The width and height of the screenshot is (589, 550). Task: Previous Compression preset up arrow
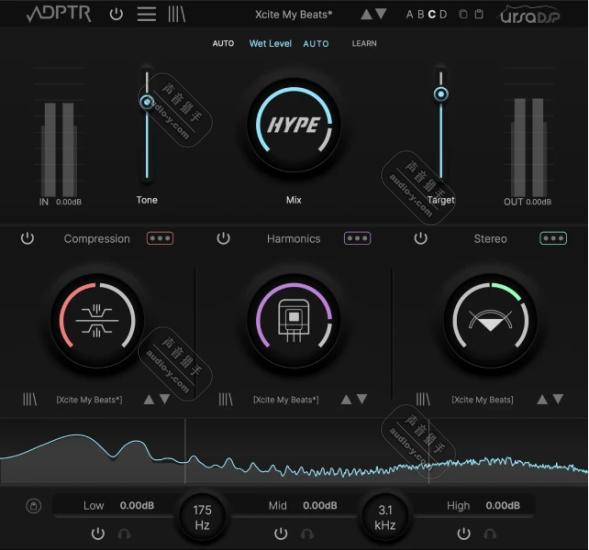149,399
